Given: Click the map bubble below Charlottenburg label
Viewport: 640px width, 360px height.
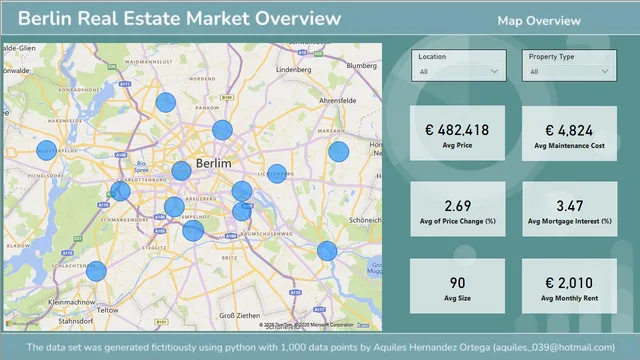Looking at the screenshot, I should (120, 191).
